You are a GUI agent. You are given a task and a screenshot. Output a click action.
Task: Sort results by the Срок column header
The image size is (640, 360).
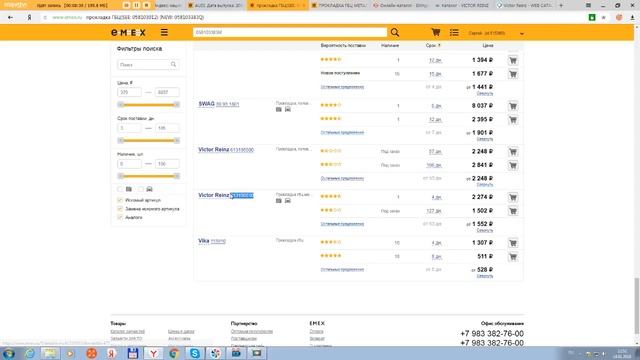pos(433,46)
